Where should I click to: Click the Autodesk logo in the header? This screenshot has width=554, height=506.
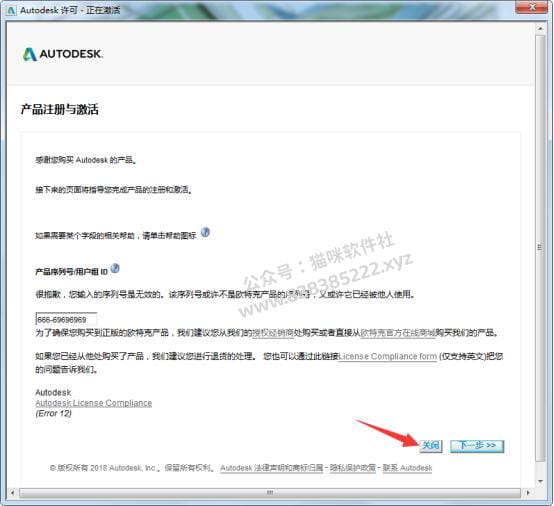click(x=63, y=54)
